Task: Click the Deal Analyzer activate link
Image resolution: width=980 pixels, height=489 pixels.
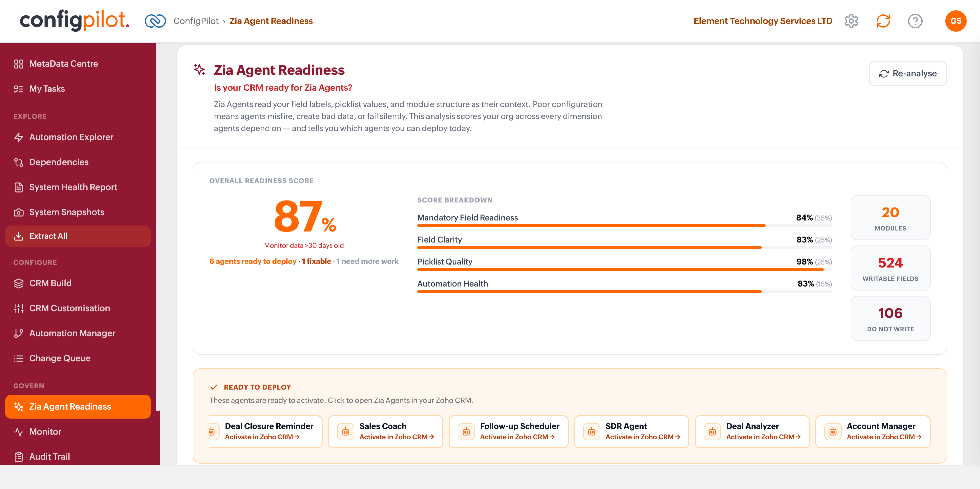Action: [763, 437]
